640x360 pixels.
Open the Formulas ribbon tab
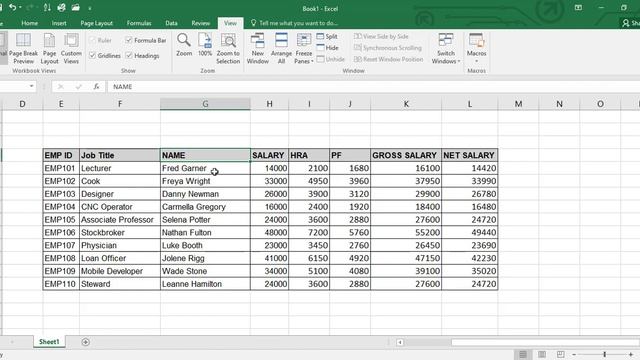[x=139, y=23]
